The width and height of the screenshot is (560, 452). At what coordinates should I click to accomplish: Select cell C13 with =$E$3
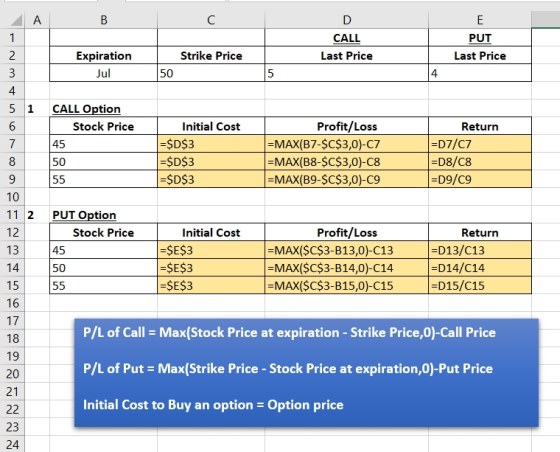point(211,250)
